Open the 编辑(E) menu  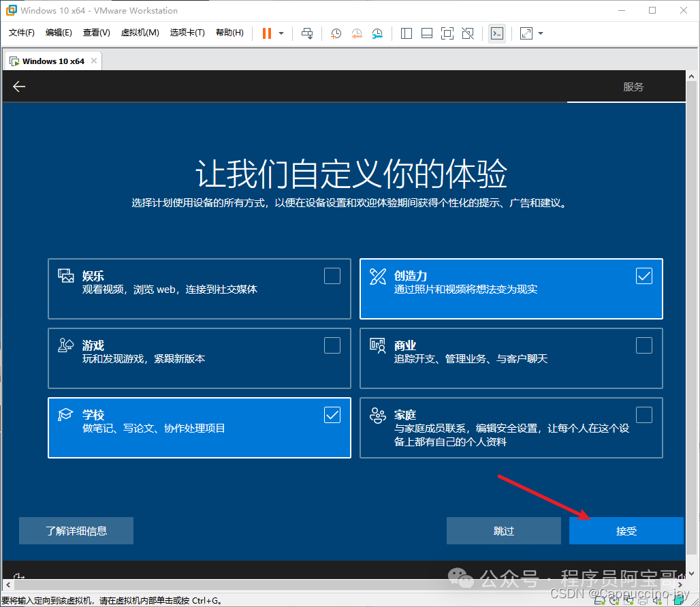click(59, 33)
